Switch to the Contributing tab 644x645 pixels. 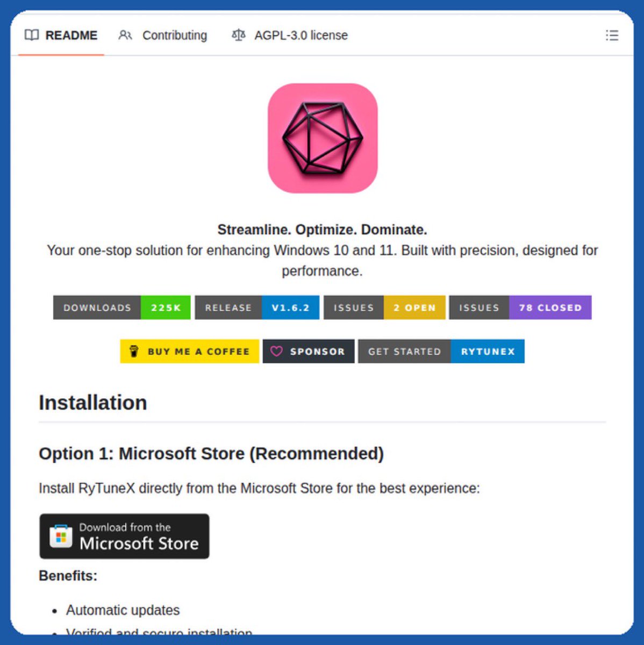pos(162,35)
